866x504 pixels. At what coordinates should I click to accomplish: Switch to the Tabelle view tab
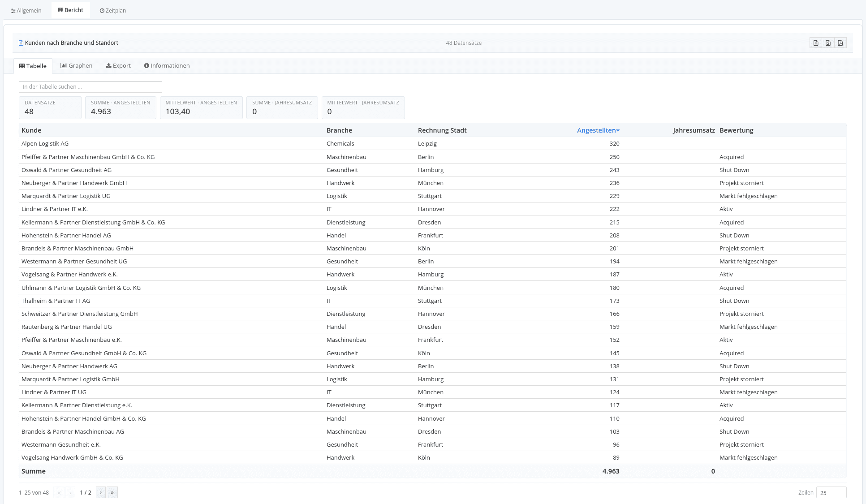pyautogui.click(x=33, y=66)
